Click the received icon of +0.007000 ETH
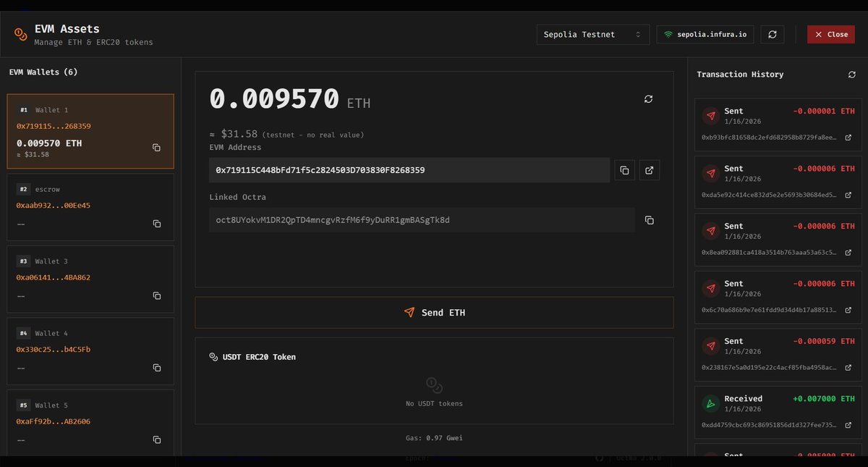Screen dimensions: 868x467 [x=710, y=403]
